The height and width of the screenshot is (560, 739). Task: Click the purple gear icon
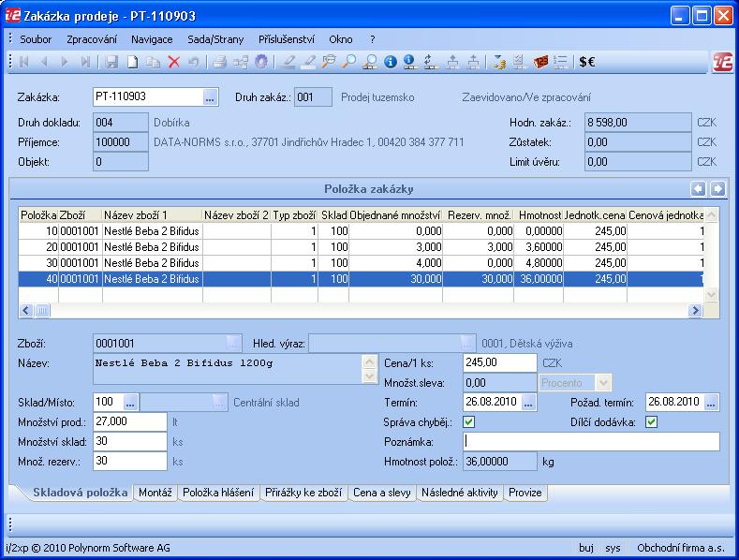[x=261, y=62]
